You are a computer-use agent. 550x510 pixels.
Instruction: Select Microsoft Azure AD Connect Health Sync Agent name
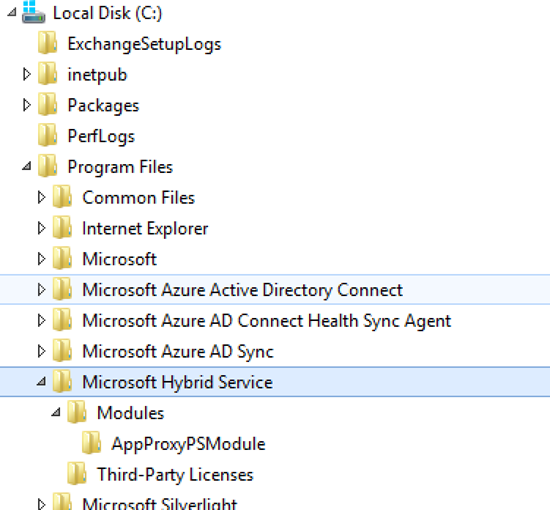267,322
